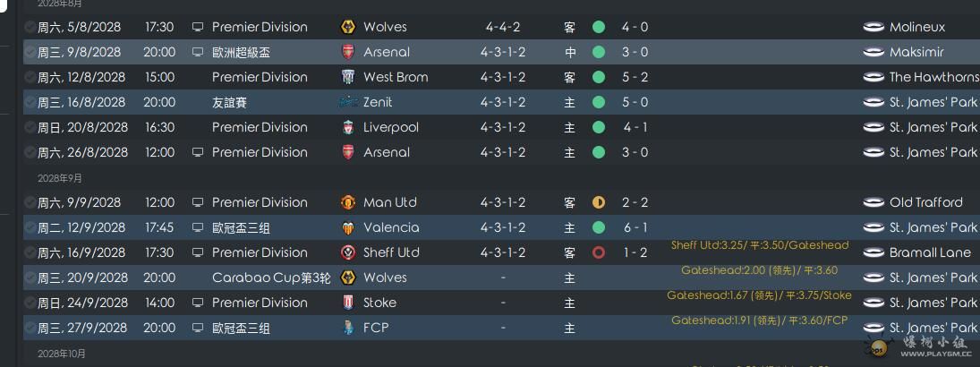980x367 pixels.
Task: Click the Arsenal badge in 歐洲超級盃 row
Action: [348, 52]
